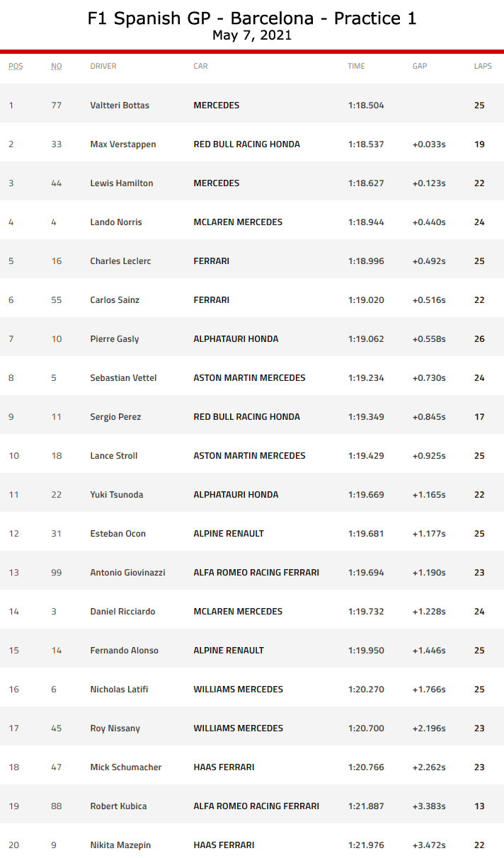Screen dimensions: 504x858
Task: Click Roy Nissany's WILLIAMS MERCEDES car
Action: click(x=238, y=728)
